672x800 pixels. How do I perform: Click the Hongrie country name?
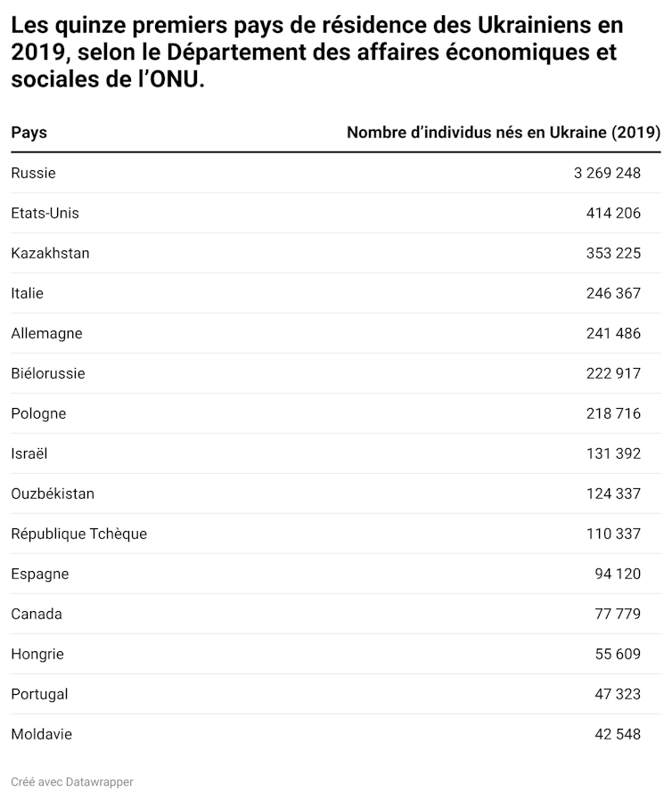[37, 654]
